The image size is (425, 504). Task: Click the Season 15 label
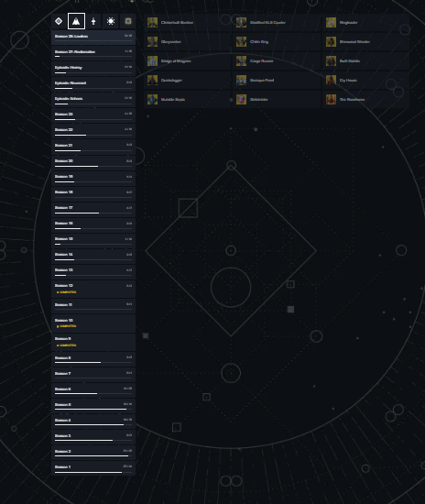click(x=64, y=239)
